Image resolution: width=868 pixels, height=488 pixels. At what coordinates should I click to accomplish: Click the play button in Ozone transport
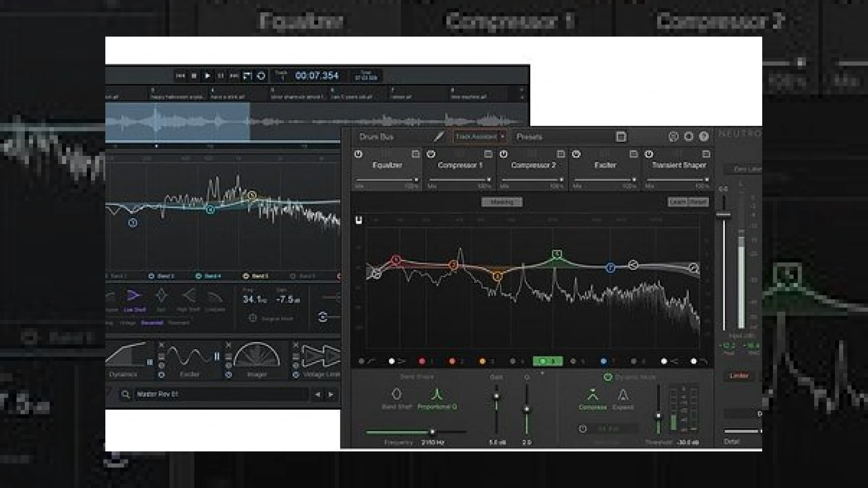point(208,76)
